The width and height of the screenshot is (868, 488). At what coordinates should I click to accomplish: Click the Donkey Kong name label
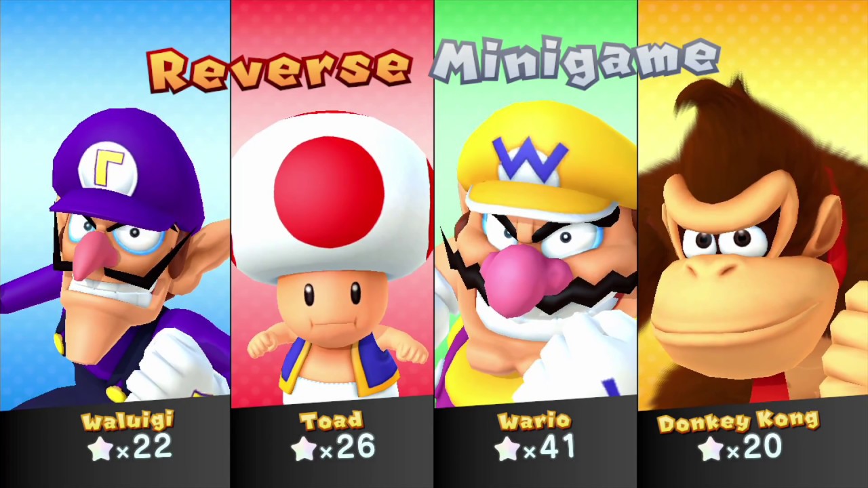[x=738, y=422]
